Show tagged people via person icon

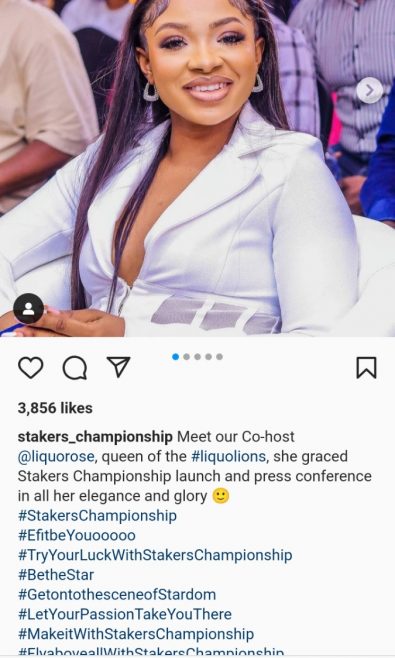(x=29, y=308)
